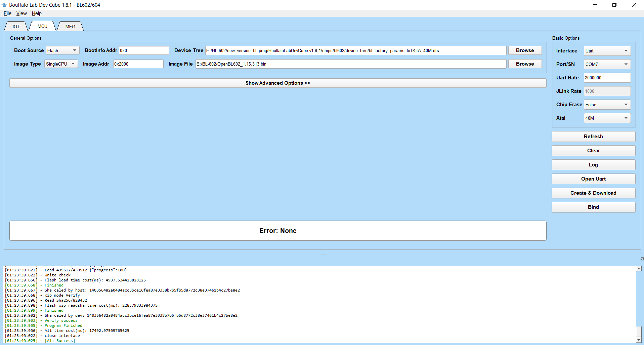
Task: Click the 'All time cost(ms)' log line
Action: coord(67,331)
